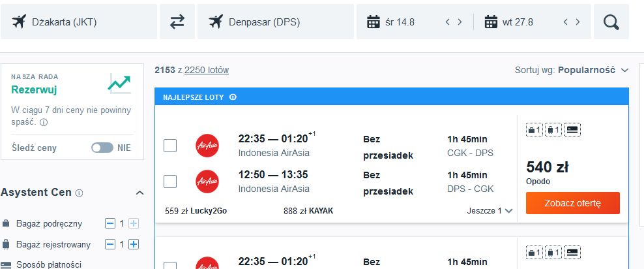Check the 12:50 — 13:35 return flight
644x269 pixels.
coord(170,182)
